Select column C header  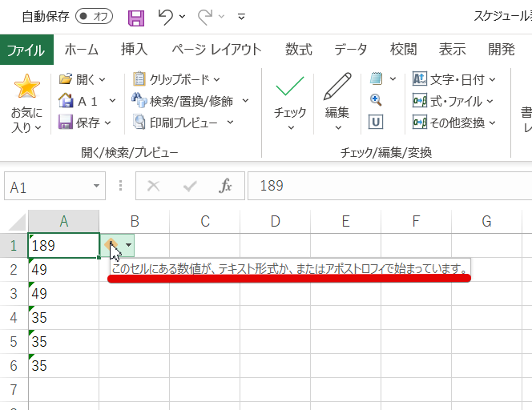[x=205, y=222]
